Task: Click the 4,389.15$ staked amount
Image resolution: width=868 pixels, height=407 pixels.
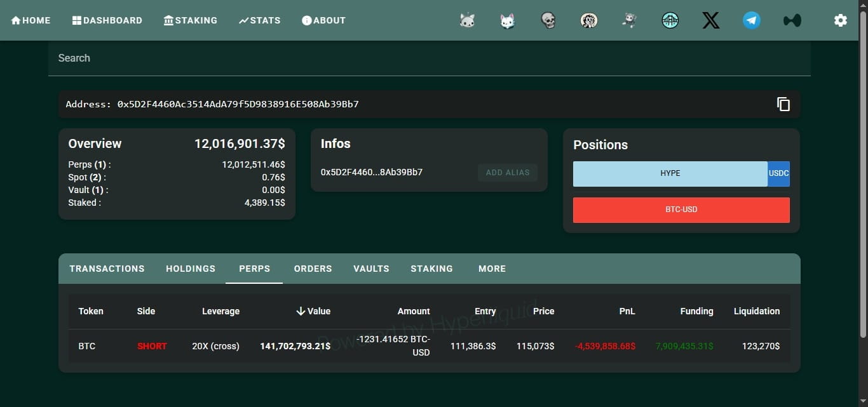Action: click(265, 203)
